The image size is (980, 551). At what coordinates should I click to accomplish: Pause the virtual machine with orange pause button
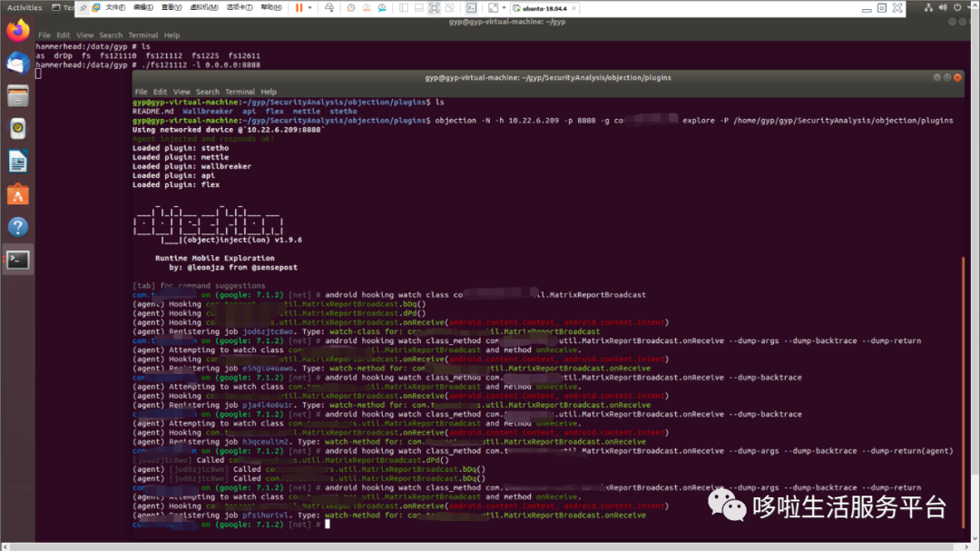[299, 8]
